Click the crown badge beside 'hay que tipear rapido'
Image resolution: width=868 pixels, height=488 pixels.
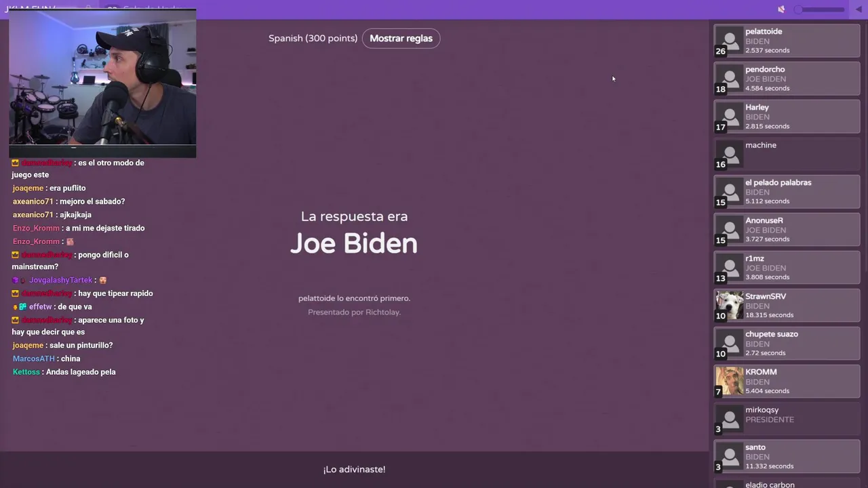coord(15,293)
